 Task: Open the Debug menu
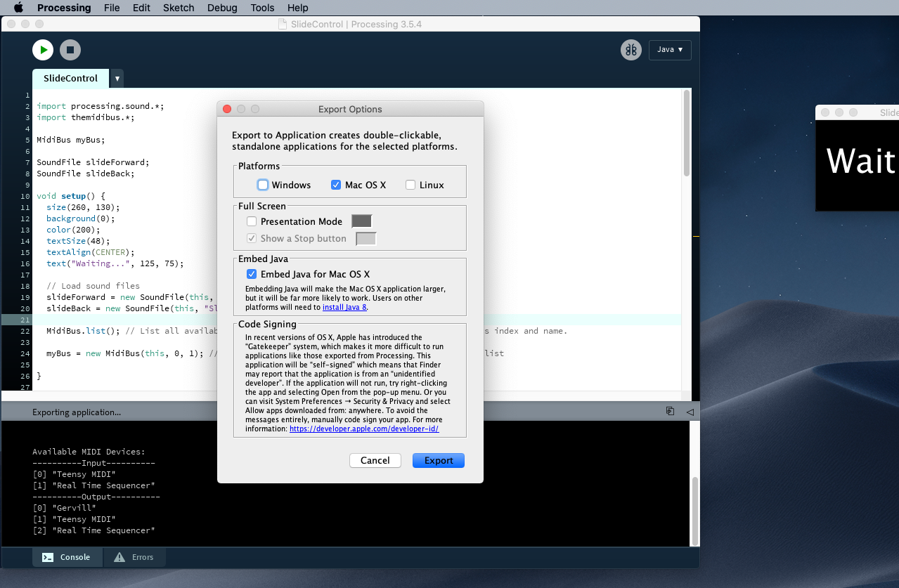[222, 8]
